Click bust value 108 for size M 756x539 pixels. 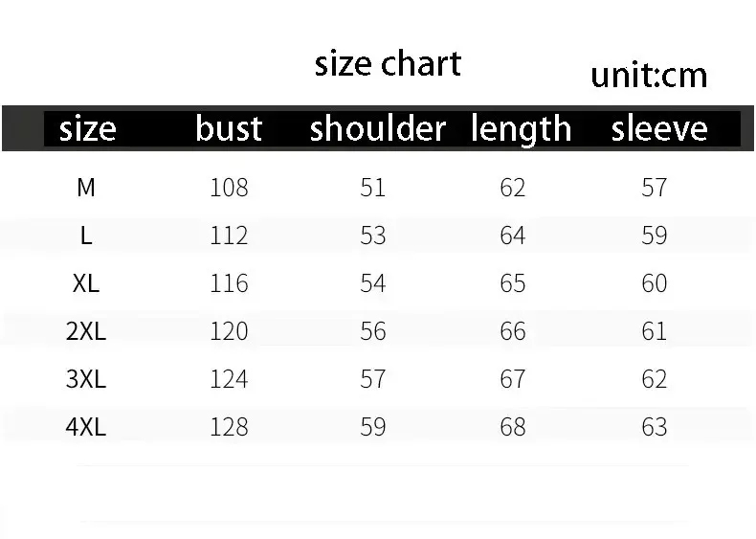pos(229,188)
